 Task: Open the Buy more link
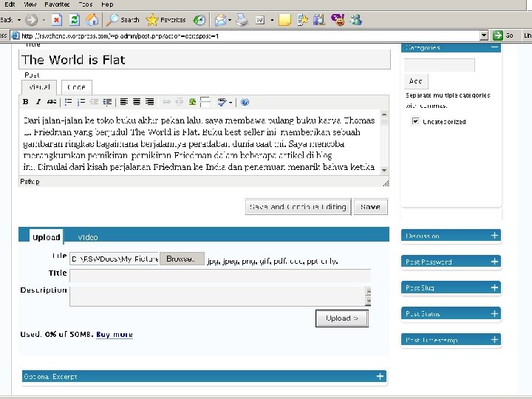coord(115,334)
